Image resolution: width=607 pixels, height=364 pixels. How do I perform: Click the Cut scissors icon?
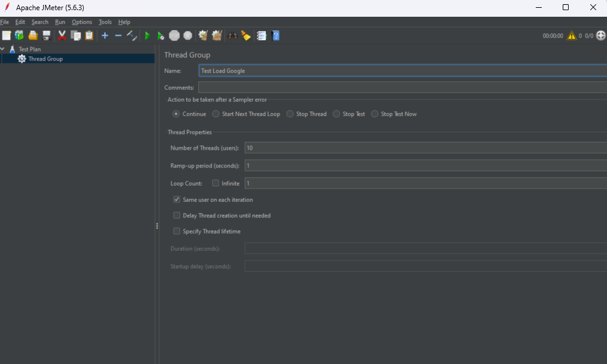point(62,36)
